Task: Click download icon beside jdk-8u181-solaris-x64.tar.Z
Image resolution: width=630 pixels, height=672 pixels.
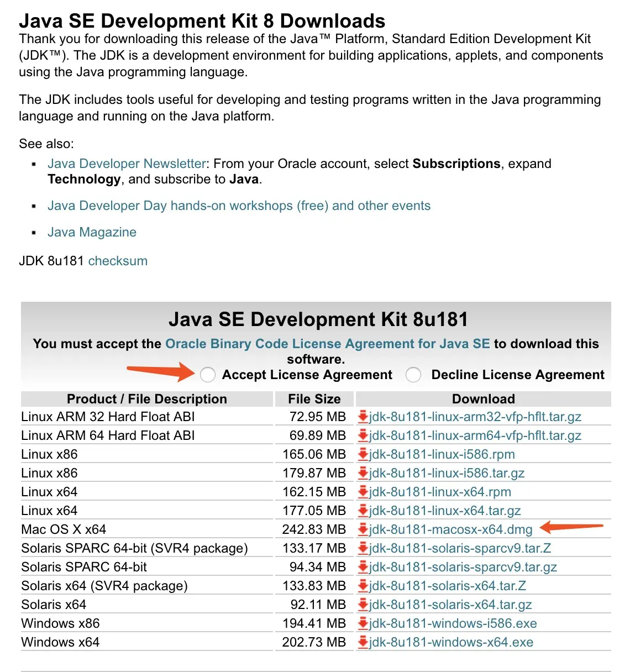Action: (363, 586)
